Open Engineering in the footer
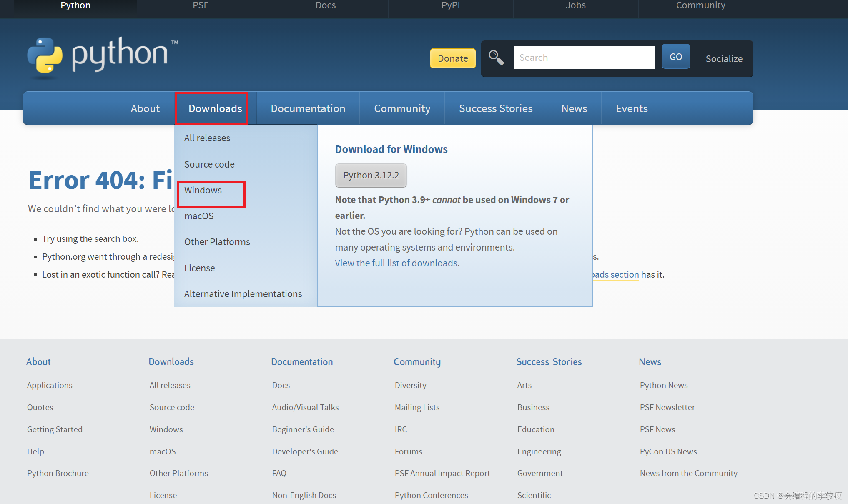Screen dimensions: 848x504 [539, 451]
